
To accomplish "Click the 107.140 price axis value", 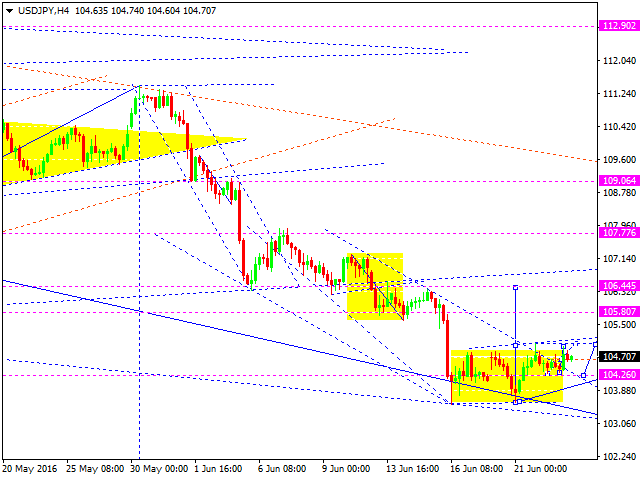I will 619,259.
